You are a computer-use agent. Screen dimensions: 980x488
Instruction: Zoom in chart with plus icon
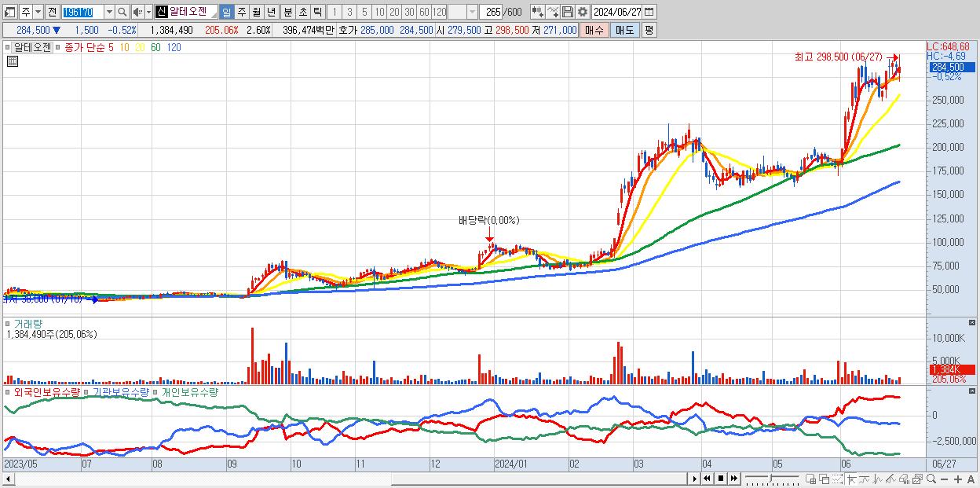click(957, 479)
